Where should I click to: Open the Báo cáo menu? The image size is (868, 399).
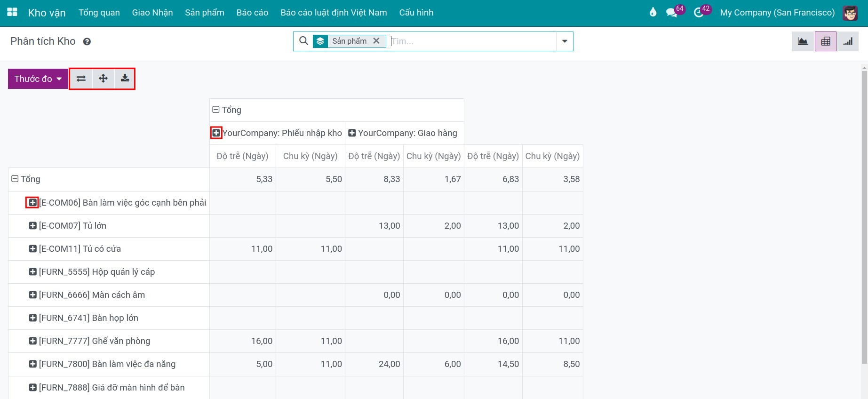click(x=253, y=13)
